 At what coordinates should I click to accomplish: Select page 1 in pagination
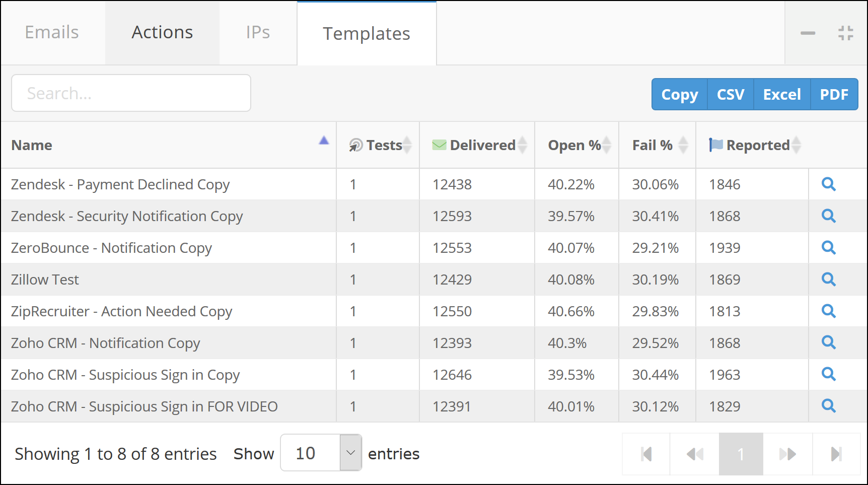pos(741,454)
